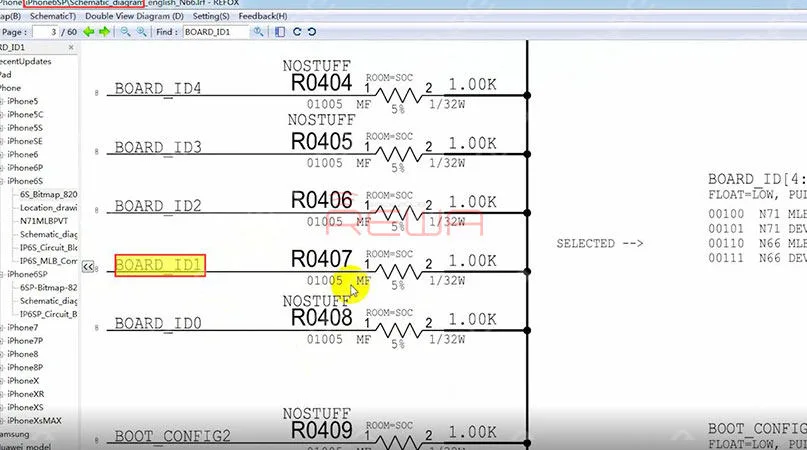Zoom in on the schematic
The image size is (807, 450).
[x=141, y=32]
